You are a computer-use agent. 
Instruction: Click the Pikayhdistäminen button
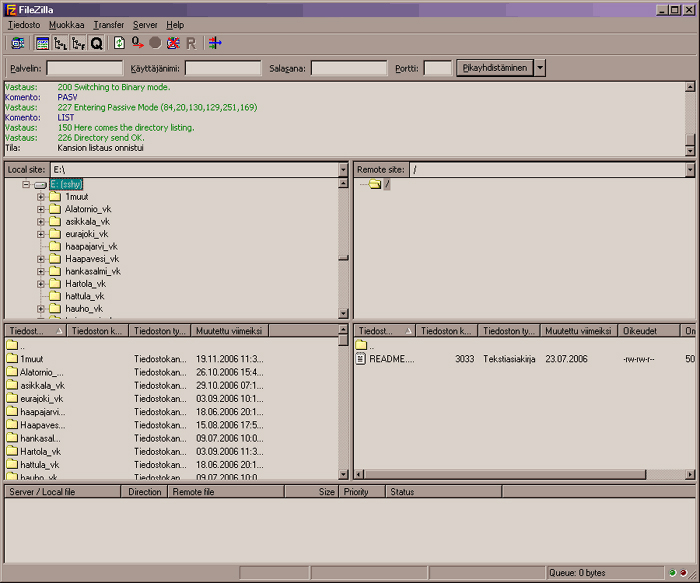[494, 68]
